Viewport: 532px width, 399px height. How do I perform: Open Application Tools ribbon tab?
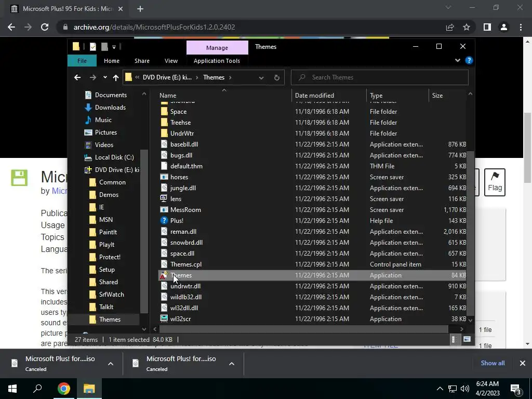pos(217,61)
